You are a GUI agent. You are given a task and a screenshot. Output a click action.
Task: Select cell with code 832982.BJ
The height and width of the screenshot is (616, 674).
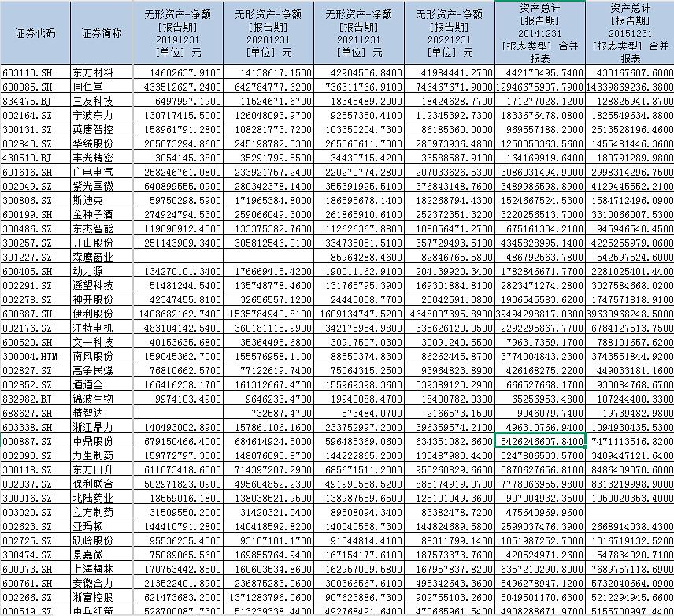click(x=35, y=399)
